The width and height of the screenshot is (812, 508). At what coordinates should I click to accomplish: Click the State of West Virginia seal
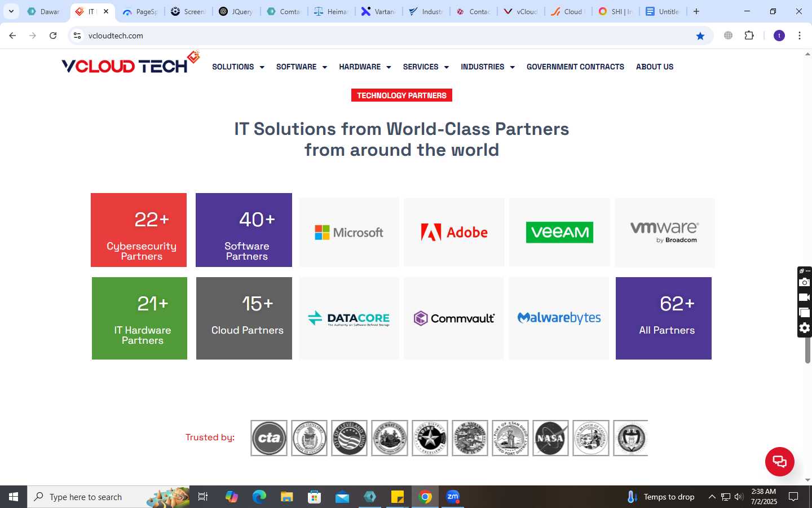coord(390,438)
